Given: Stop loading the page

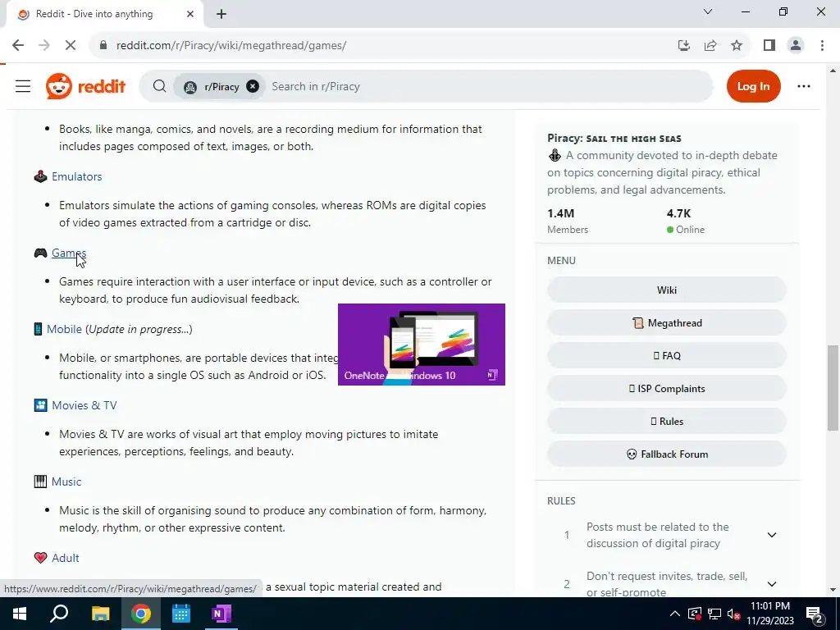Looking at the screenshot, I should 71,46.
